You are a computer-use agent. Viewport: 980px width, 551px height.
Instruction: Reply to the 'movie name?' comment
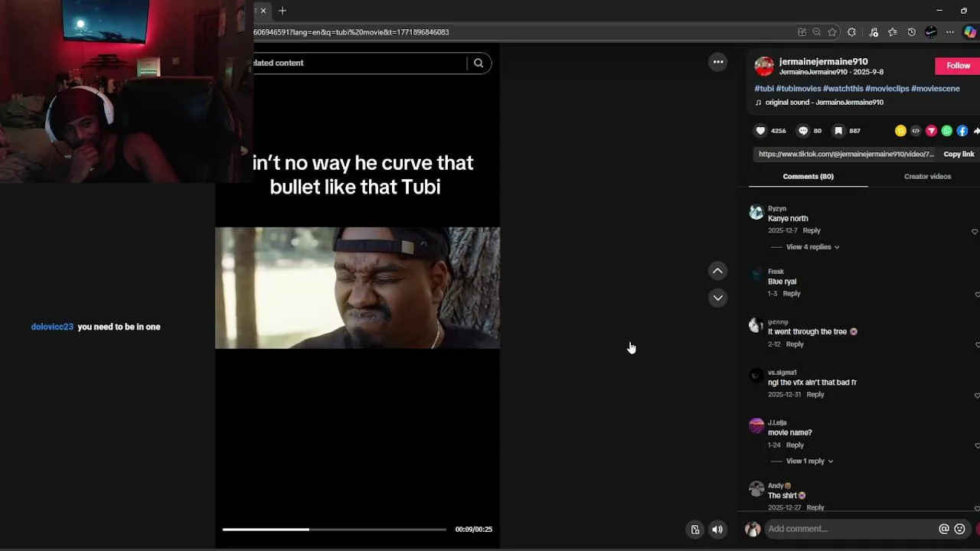coord(795,445)
